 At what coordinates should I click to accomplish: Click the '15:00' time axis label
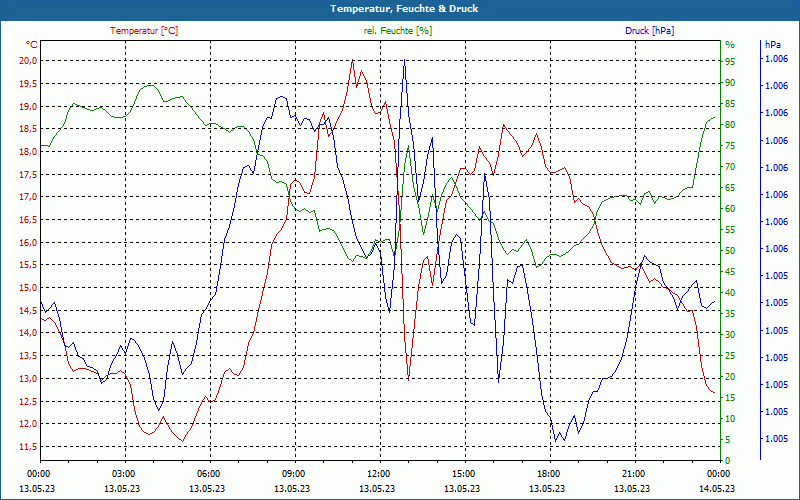[x=464, y=473]
